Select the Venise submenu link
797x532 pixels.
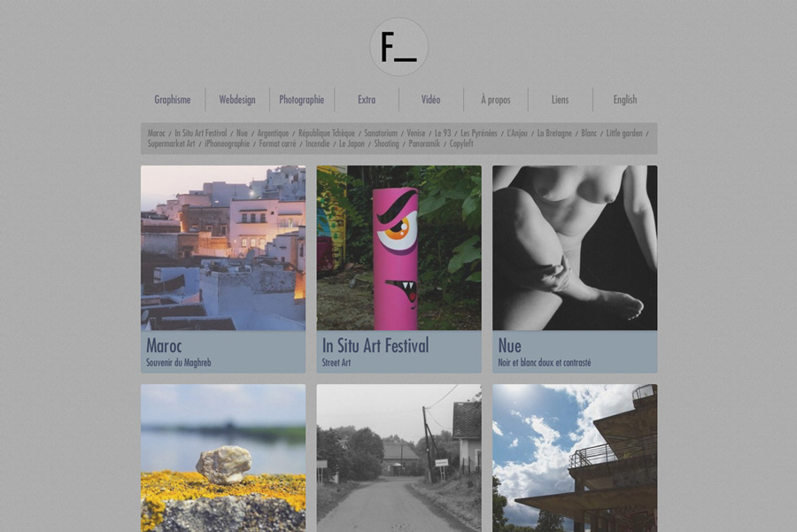416,133
